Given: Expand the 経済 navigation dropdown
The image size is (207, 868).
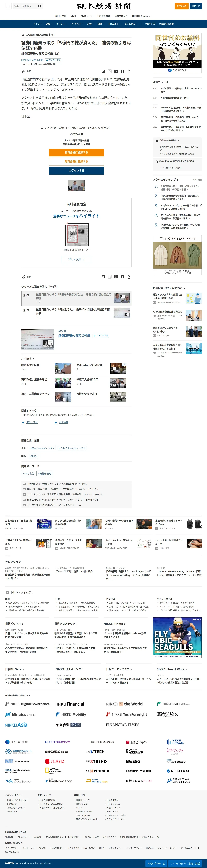Looking at the screenshot, I should 91,24.
